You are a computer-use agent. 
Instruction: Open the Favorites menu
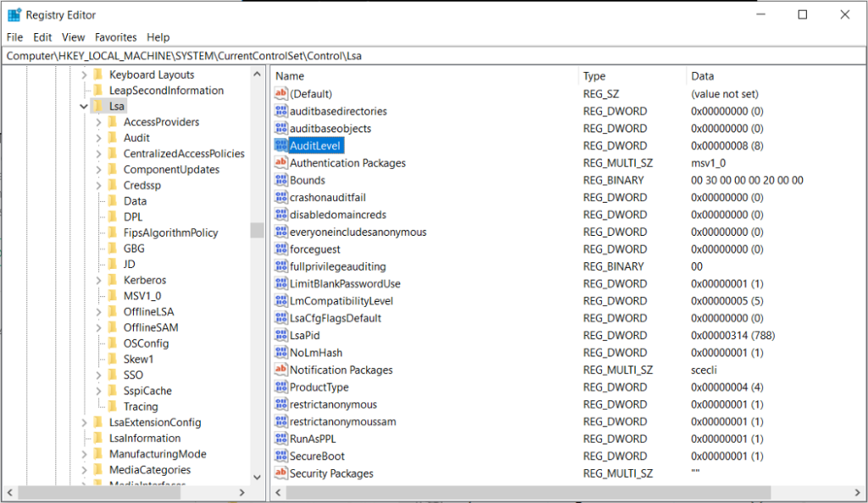click(115, 37)
